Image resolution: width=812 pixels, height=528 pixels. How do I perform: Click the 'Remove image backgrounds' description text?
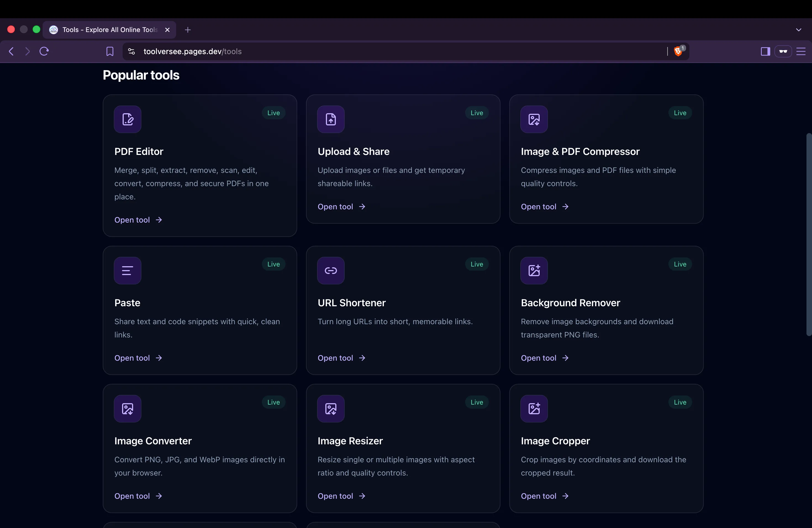click(597, 328)
